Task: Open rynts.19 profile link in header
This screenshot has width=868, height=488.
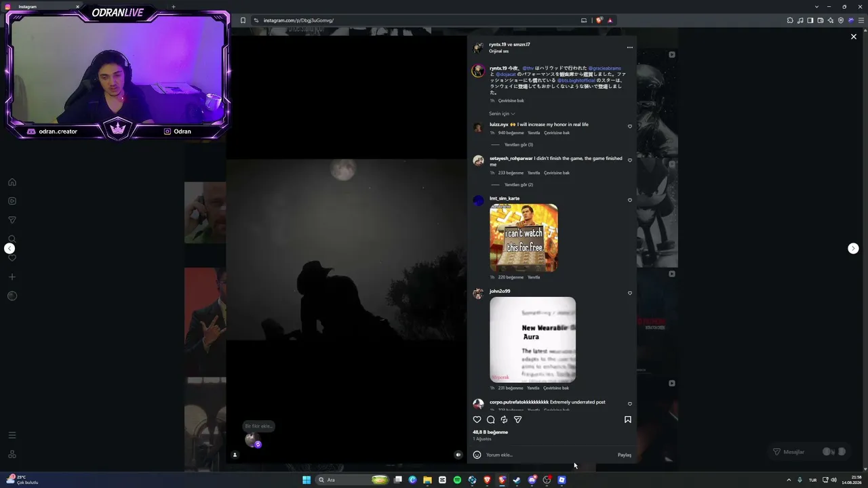Action: [498, 45]
